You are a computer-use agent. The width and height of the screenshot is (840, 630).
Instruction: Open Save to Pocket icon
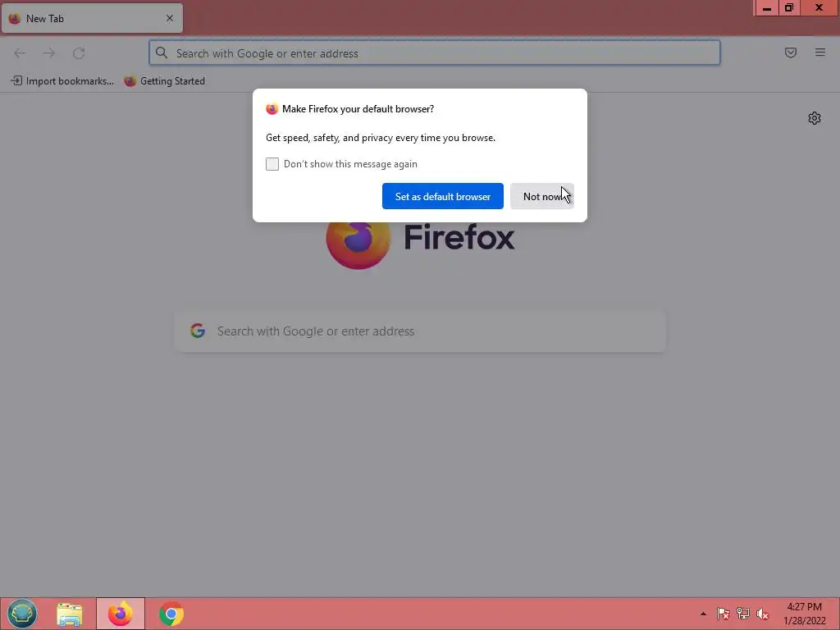(x=791, y=52)
